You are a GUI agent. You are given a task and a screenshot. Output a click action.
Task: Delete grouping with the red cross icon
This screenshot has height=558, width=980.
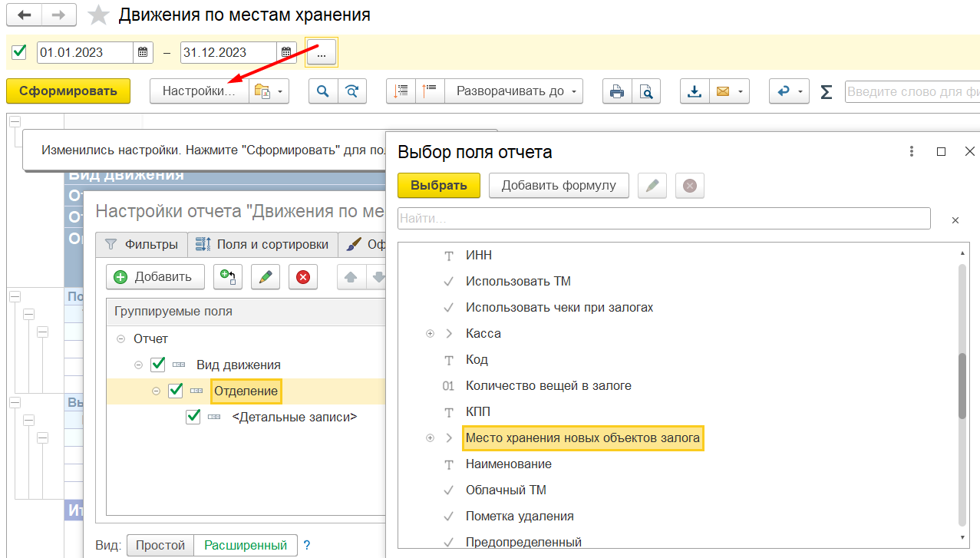click(303, 277)
